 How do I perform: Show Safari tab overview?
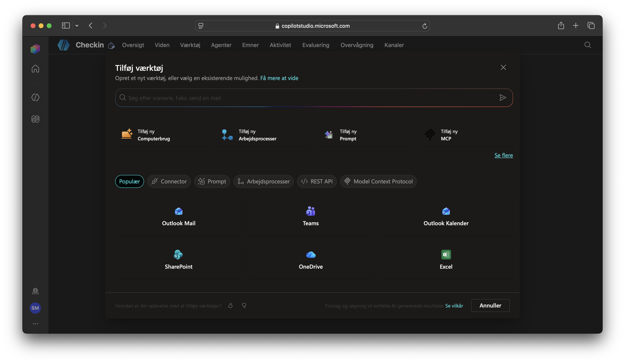tap(591, 26)
